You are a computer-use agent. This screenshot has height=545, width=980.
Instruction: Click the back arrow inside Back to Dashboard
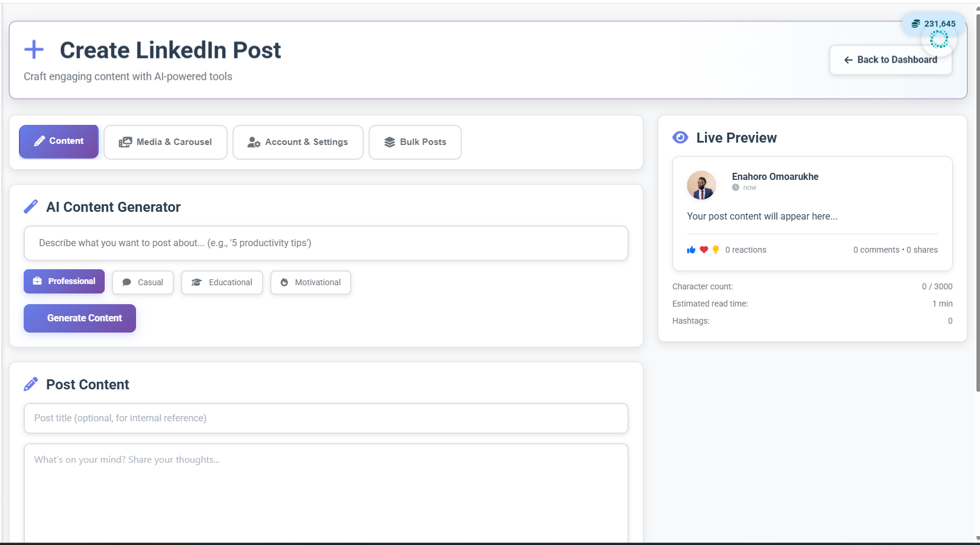[x=849, y=60]
